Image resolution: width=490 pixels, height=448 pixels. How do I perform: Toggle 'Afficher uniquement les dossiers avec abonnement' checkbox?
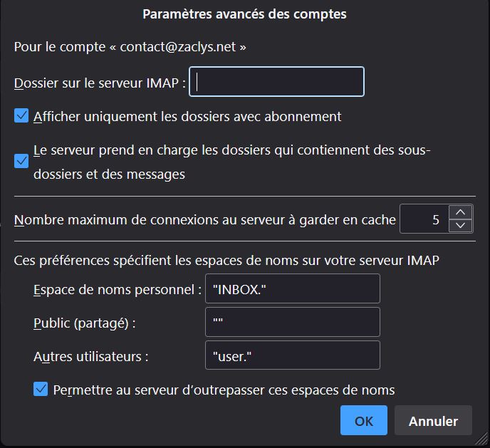(x=21, y=116)
